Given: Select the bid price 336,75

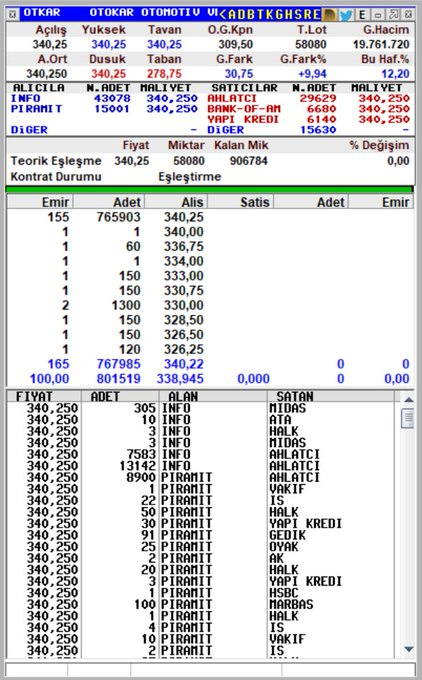Looking at the screenshot, I should click(183, 246).
